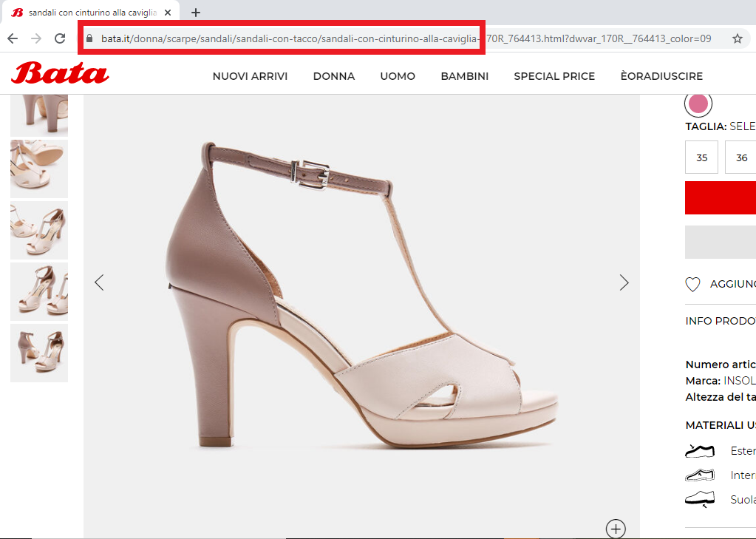Click the red add-to-cart button
The image size is (756, 539).
tap(721, 197)
